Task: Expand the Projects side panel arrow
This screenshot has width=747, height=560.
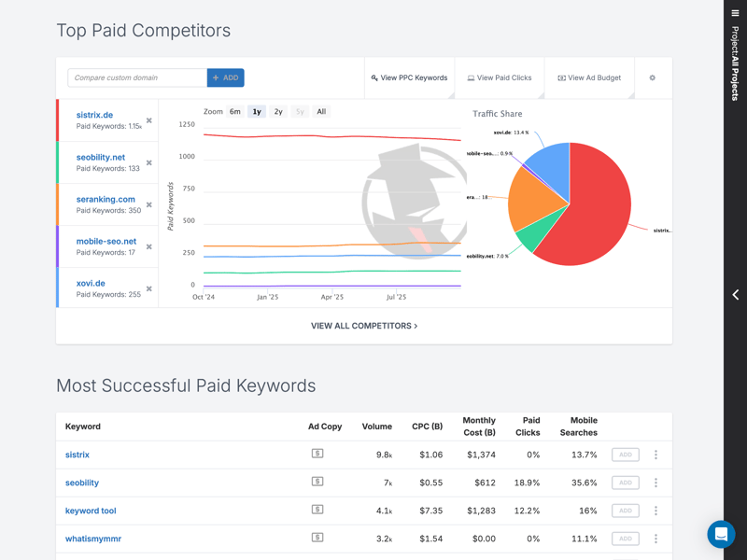Action: click(736, 295)
